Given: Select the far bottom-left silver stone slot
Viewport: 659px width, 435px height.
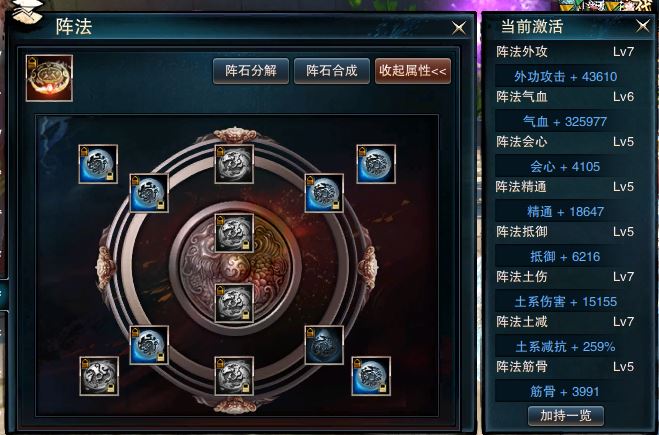Looking at the screenshot, I should 99,376.
